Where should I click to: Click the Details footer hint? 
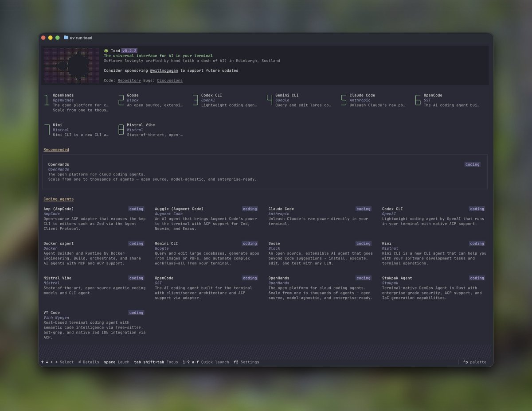89,362
